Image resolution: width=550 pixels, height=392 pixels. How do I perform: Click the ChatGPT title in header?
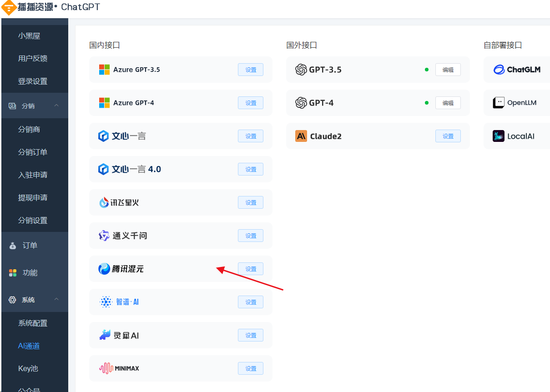click(81, 7)
